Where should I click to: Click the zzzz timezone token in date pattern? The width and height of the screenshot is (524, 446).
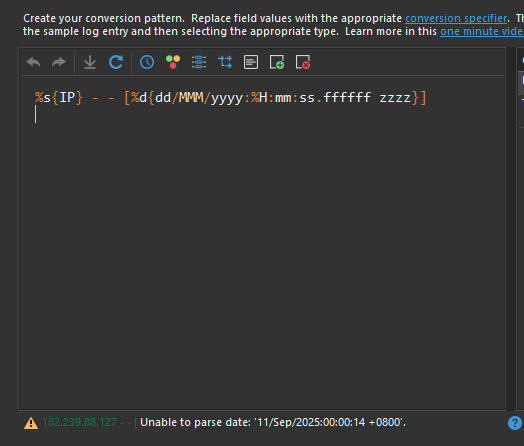(x=395, y=98)
